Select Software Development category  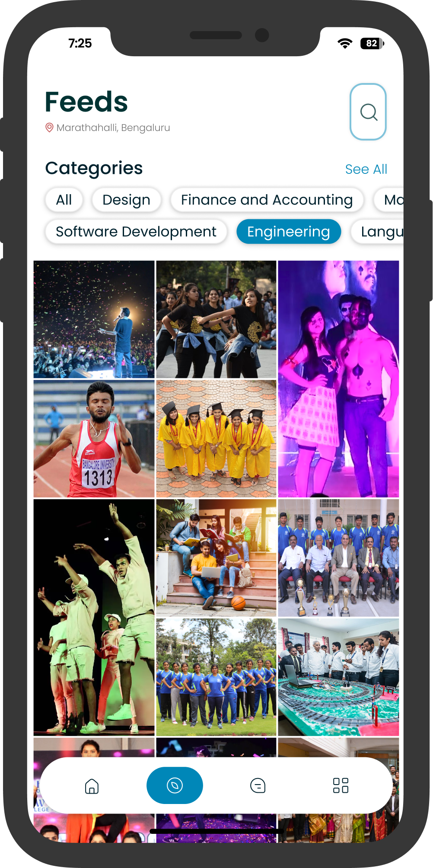[136, 232]
